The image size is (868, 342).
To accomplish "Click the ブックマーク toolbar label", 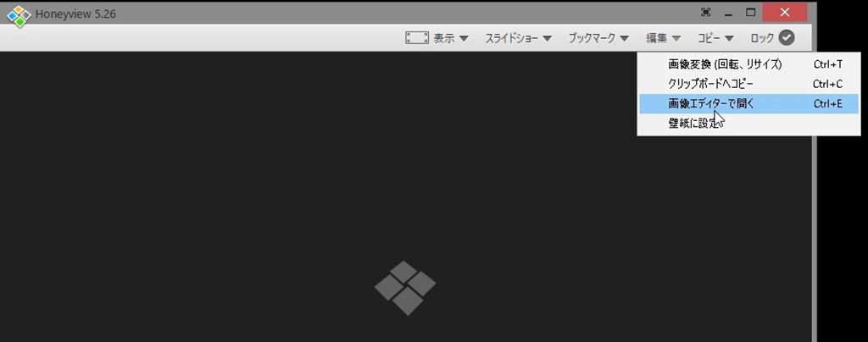I will click(x=592, y=38).
